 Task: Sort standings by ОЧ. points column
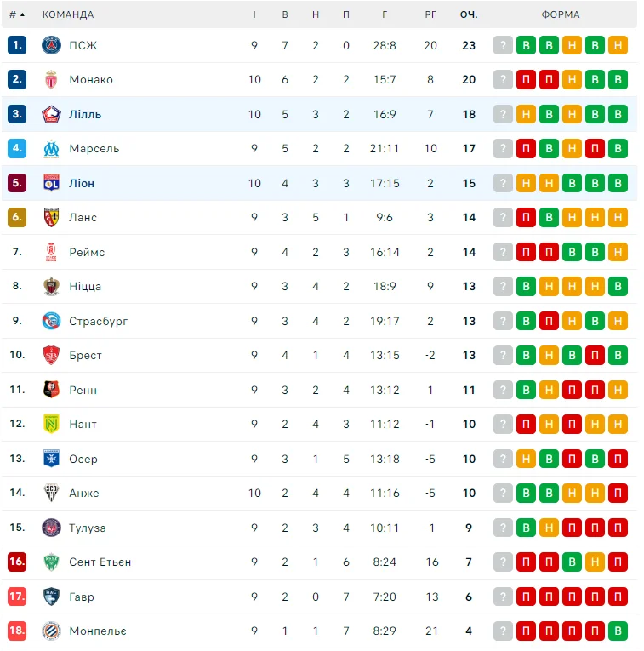point(469,14)
